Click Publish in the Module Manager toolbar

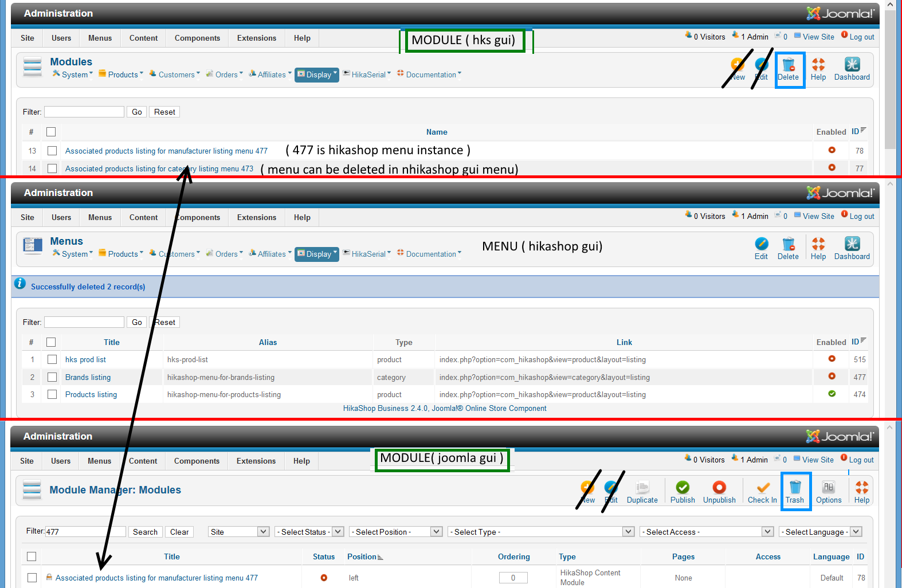(x=683, y=492)
